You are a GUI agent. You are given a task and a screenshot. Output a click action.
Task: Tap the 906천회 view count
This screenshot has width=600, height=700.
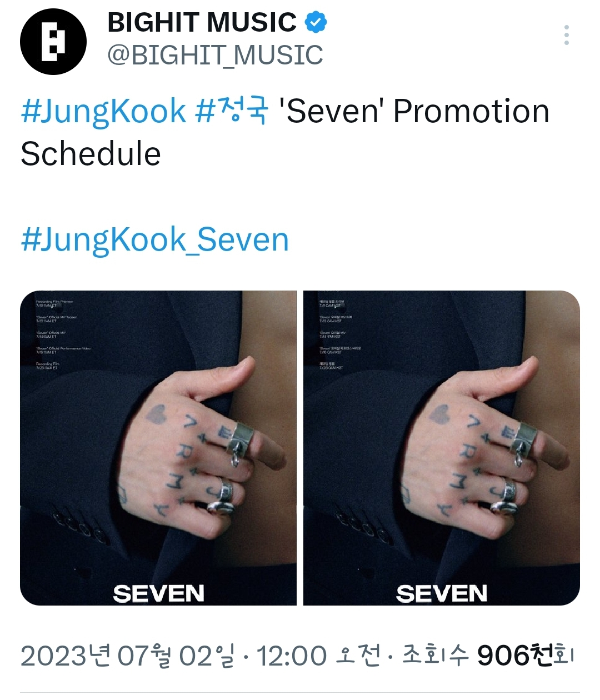[x=525, y=656]
